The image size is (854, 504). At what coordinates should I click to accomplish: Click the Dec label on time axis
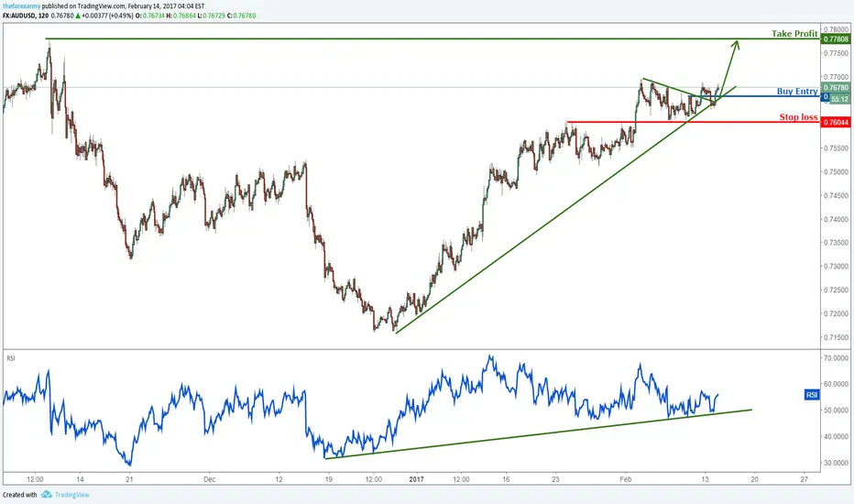click(x=209, y=479)
